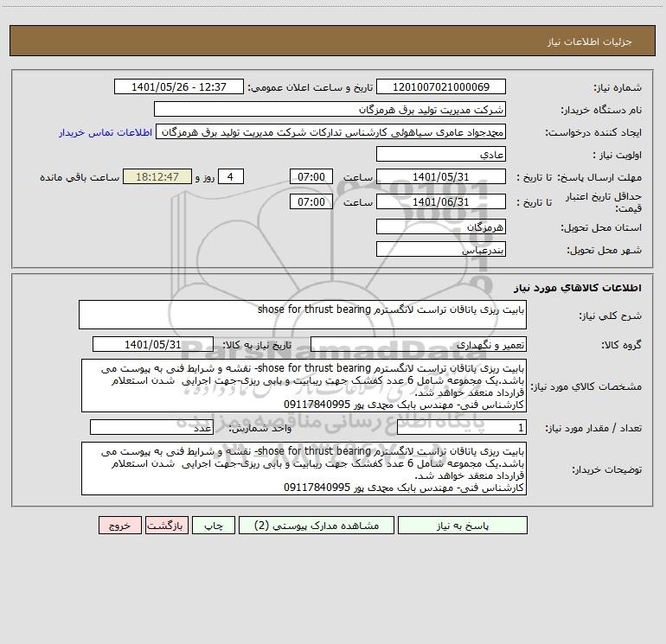Click delivery city field بندرعباس
The width and height of the screenshot is (666, 644).
coord(441,249)
